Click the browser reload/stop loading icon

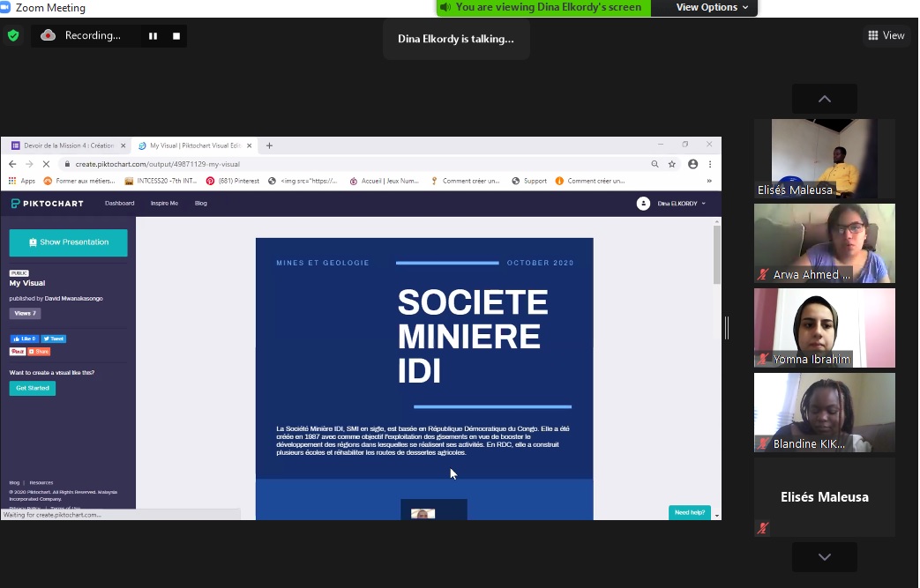click(x=45, y=164)
